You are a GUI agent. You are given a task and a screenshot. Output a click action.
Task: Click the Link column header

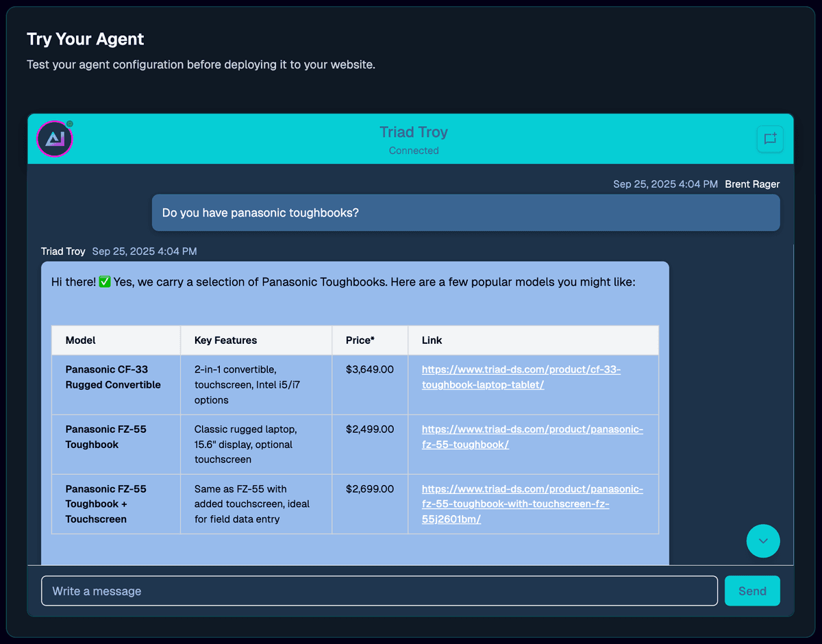pos(432,340)
